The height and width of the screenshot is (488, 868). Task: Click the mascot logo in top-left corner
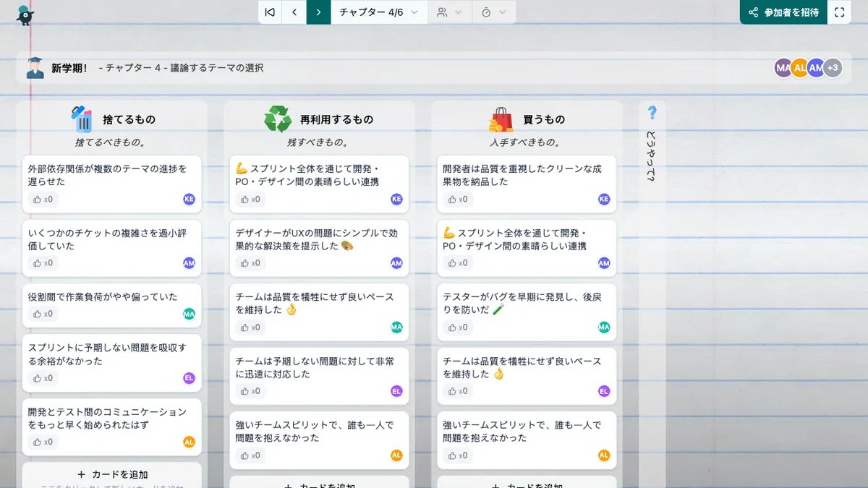[x=26, y=14]
